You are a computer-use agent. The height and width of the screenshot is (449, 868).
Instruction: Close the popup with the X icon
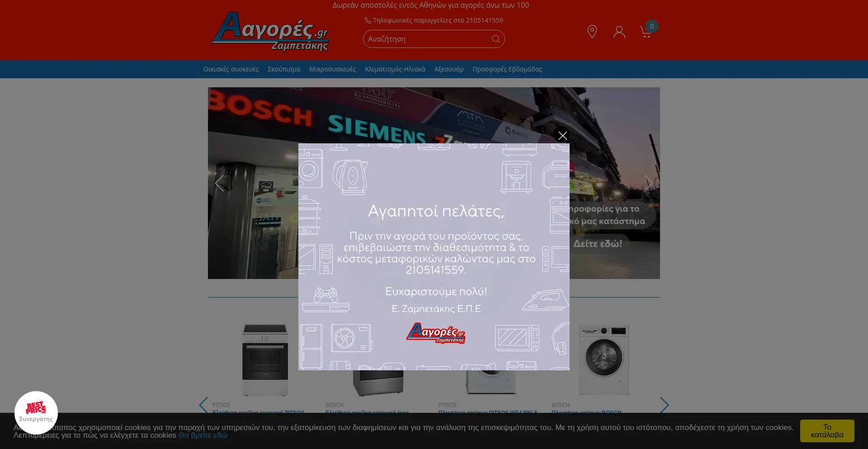click(x=562, y=136)
